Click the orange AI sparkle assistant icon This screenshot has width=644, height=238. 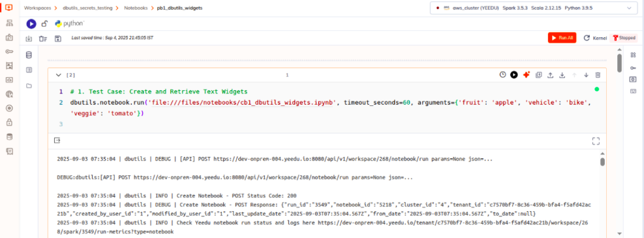pyautogui.click(x=526, y=75)
